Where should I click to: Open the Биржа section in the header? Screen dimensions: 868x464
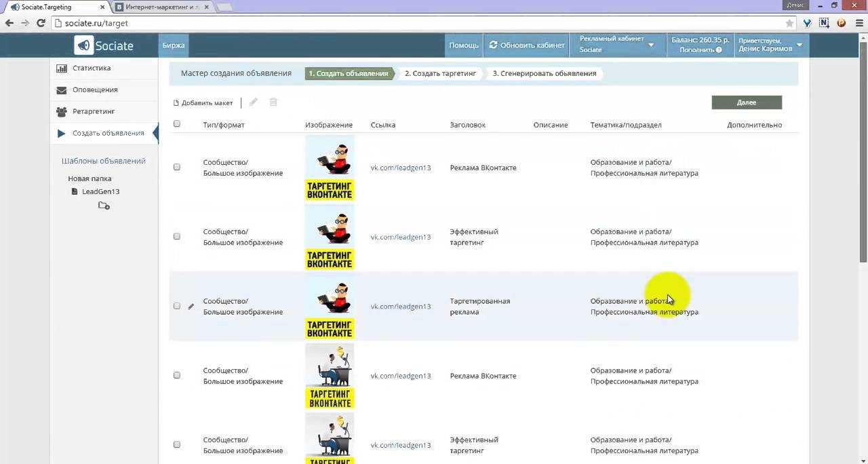click(174, 45)
